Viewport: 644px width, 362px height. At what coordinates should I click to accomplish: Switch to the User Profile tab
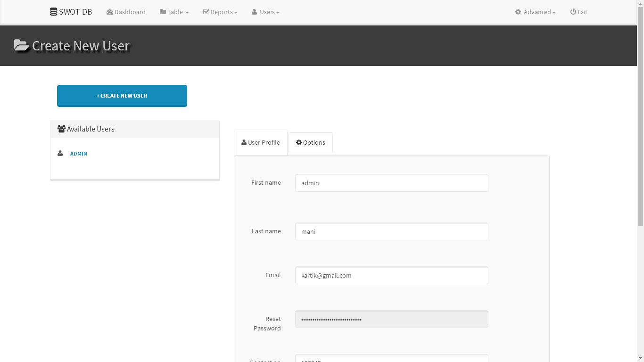(261, 142)
